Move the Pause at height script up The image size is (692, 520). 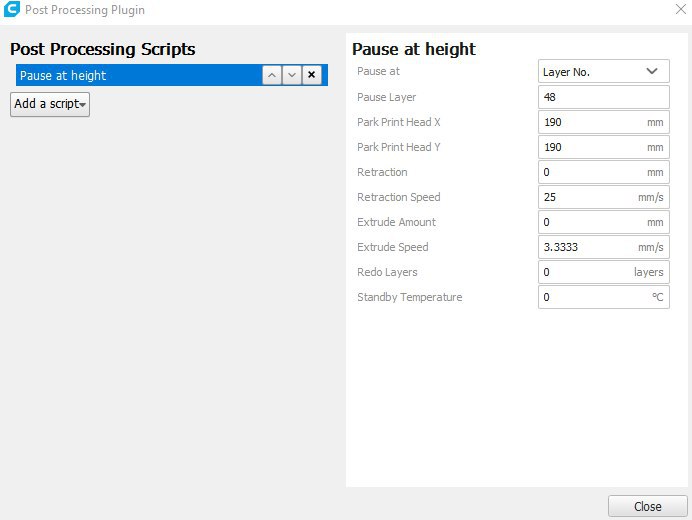tap(272, 76)
